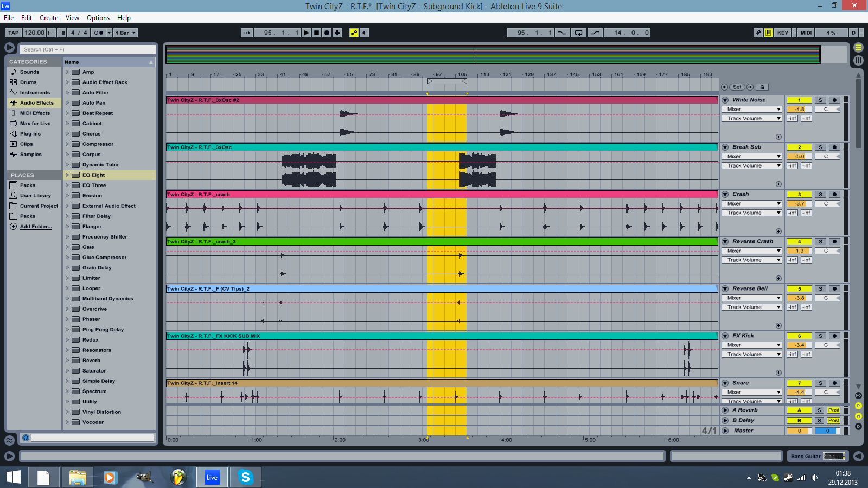Click the Previous Locator arrow button
Image resolution: width=868 pixels, height=488 pixels.
[x=725, y=87]
